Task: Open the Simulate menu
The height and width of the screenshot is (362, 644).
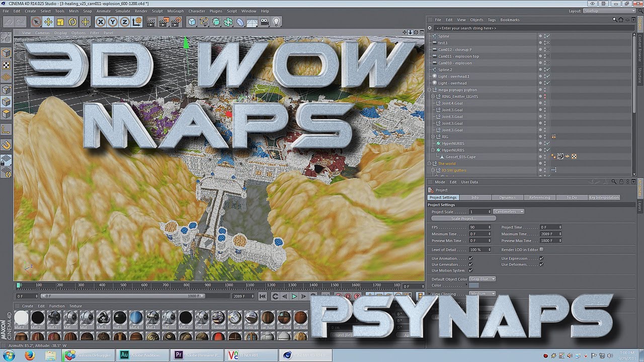Action: (123, 11)
